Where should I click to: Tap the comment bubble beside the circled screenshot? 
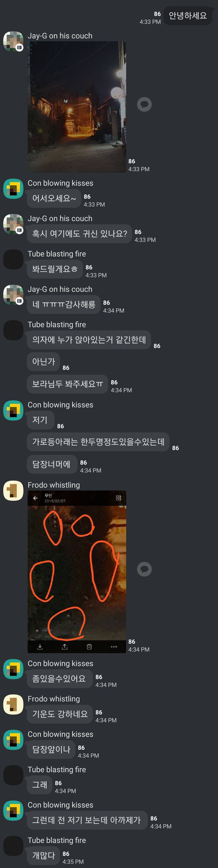(144, 569)
